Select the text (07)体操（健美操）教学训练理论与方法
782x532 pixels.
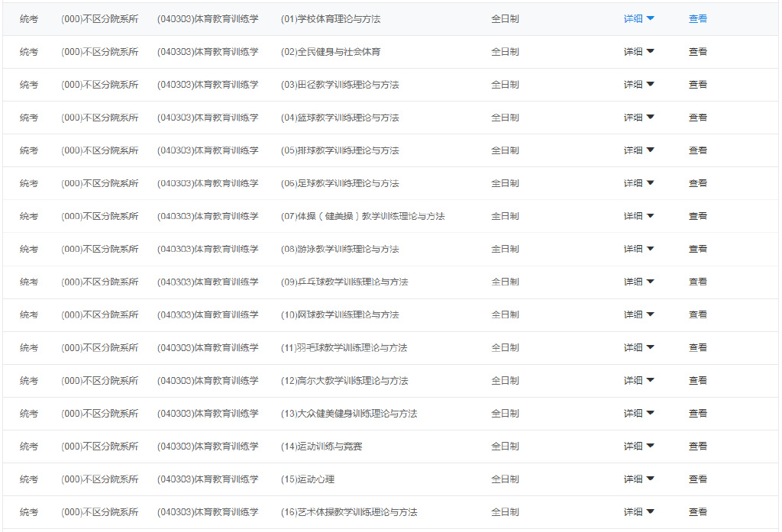tap(363, 217)
